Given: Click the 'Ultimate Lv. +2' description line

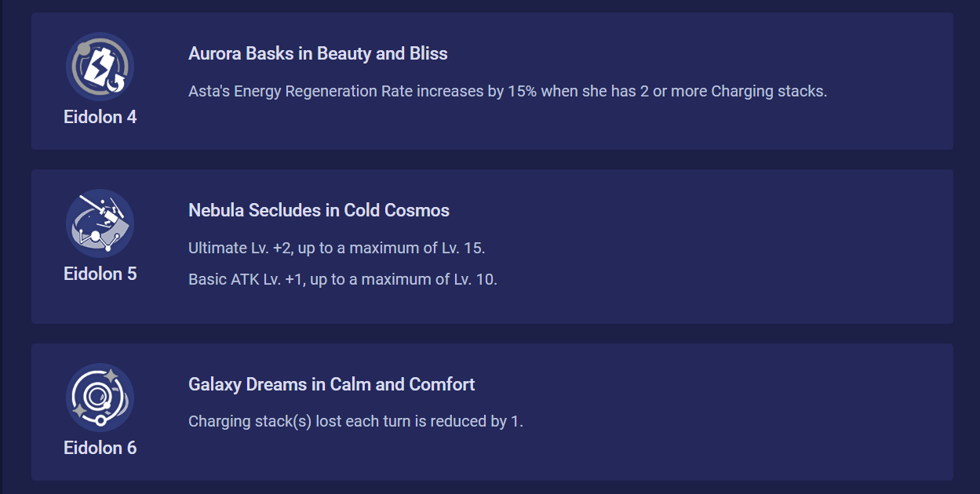Looking at the screenshot, I should [x=337, y=248].
